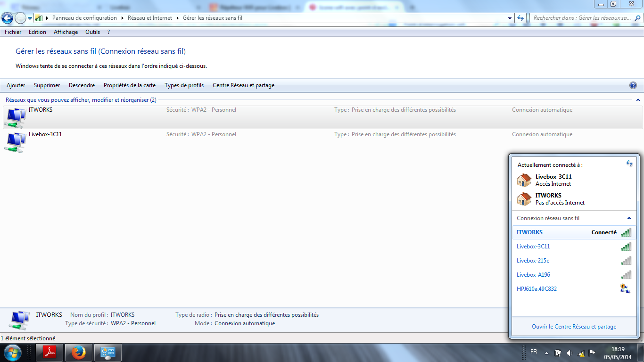Open Adobe Reader from the taskbar
Viewport: 644px width, 362px height.
[50, 353]
